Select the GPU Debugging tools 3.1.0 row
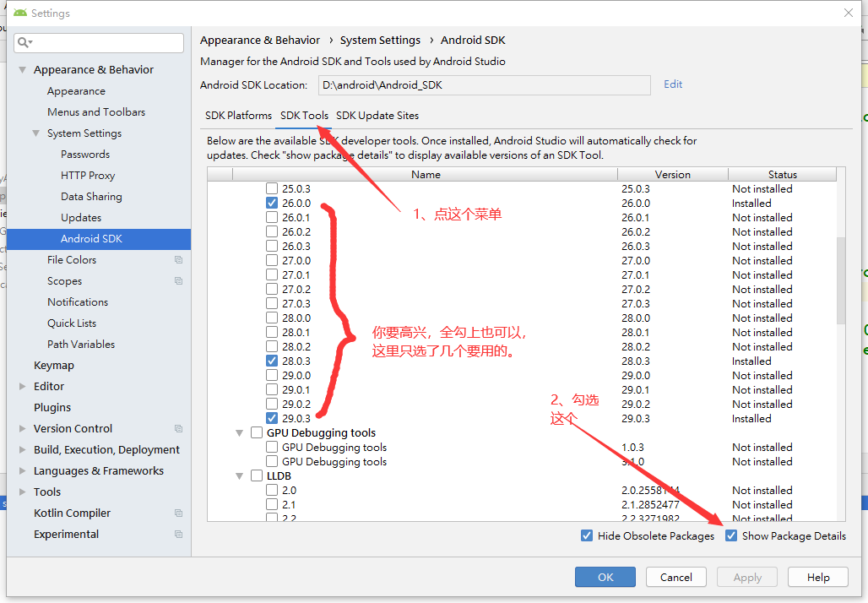The height and width of the screenshot is (603, 868). (x=522, y=461)
